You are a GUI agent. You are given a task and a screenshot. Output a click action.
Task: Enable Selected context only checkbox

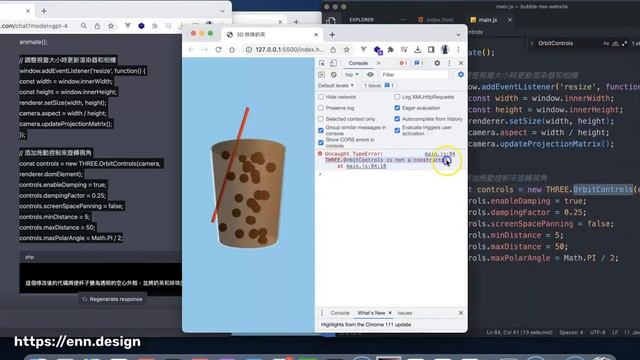pos(321,119)
